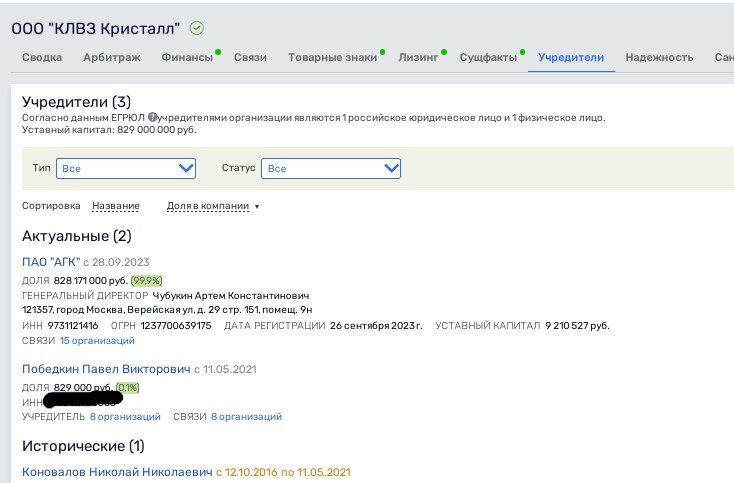Viewport: 734px width, 483px height.
Task: Open Коновалов Николай Николаевич historical founder link
Action: [117, 472]
